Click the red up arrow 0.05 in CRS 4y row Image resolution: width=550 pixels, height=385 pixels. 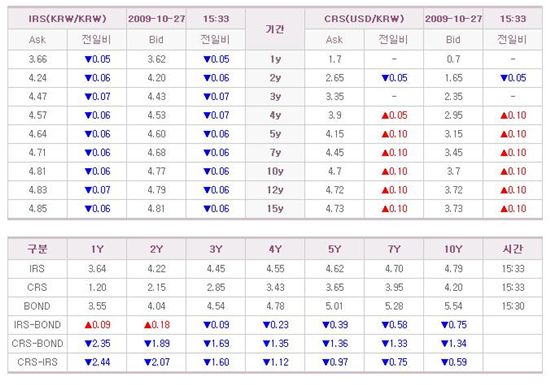[394, 115]
